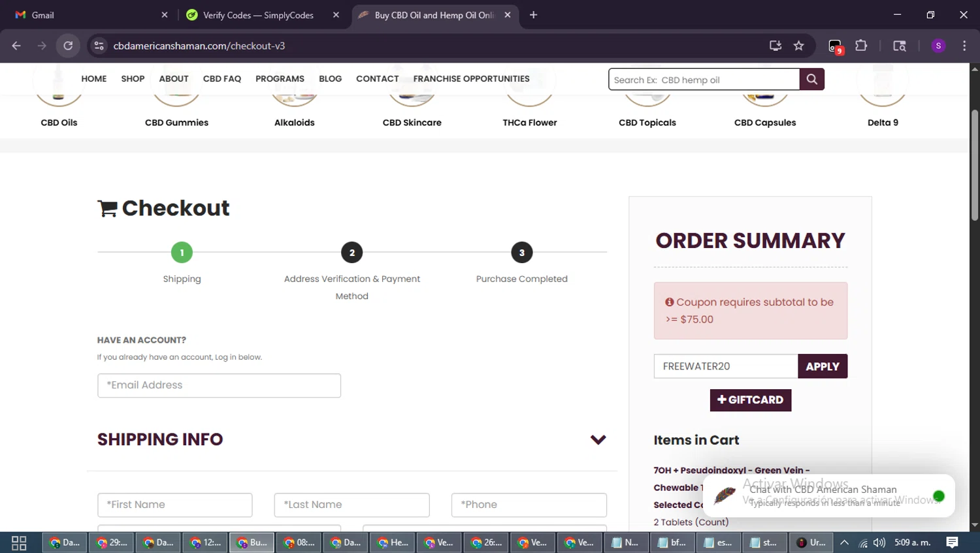The width and height of the screenshot is (980, 553).
Task: Open the side panel search icon
Action: (900, 46)
